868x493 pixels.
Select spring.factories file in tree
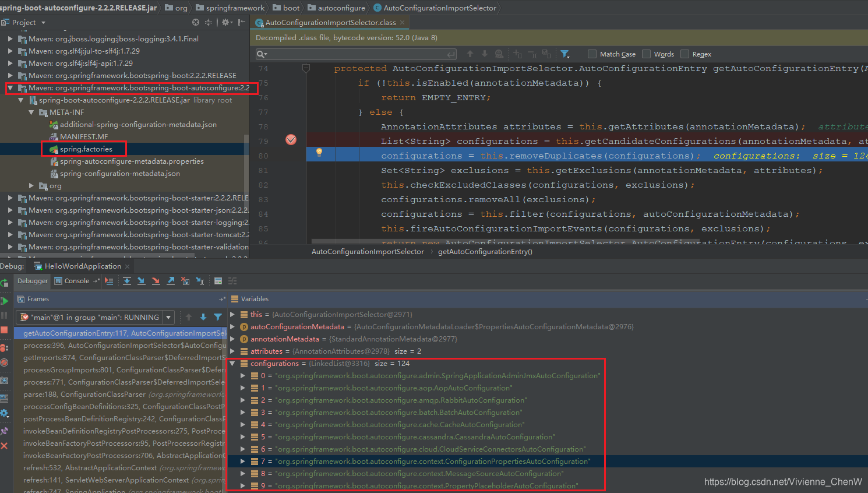[x=86, y=149]
